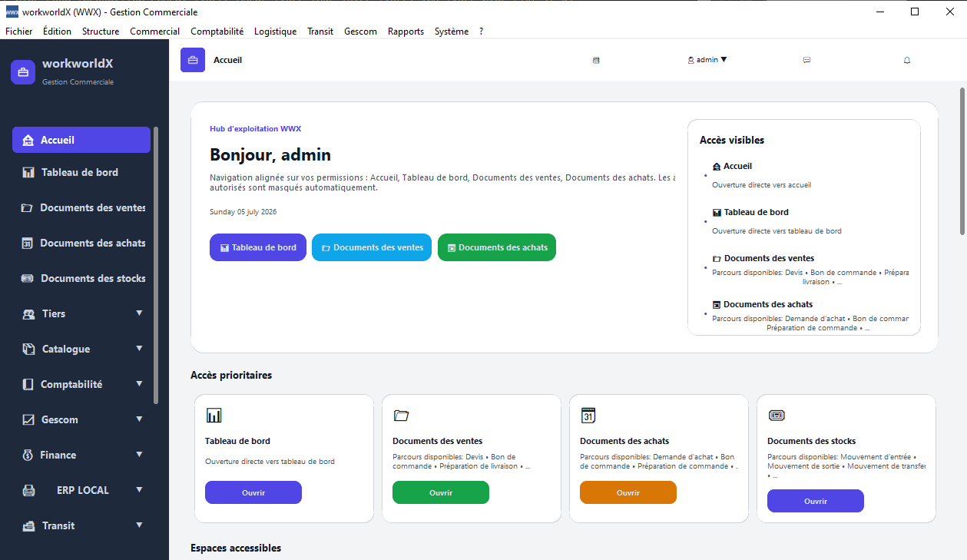Screen dimensions: 967x560
Task: Open the Commercial menu
Action: pyautogui.click(x=154, y=31)
